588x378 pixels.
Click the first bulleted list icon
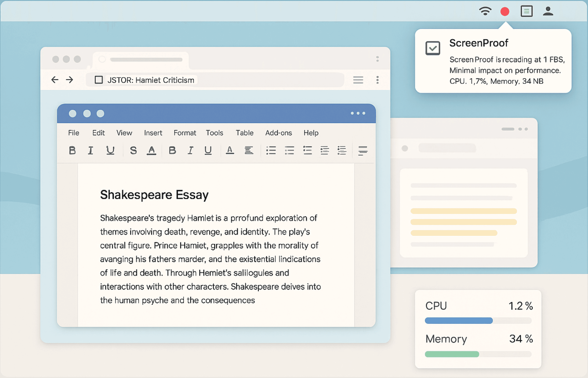coord(271,150)
